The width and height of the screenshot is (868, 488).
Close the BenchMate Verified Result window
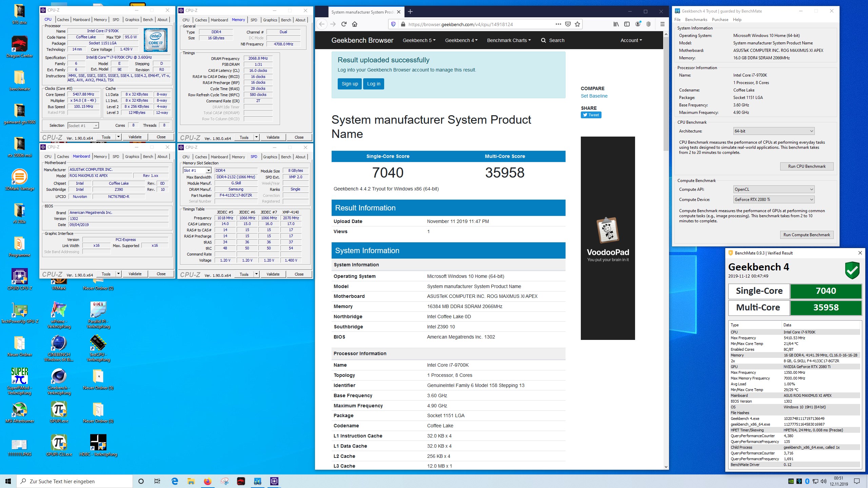coord(860,253)
